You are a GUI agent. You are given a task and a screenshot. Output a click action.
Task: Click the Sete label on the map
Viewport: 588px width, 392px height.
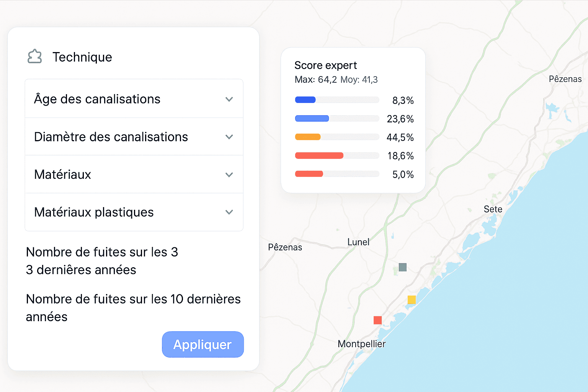click(x=493, y=209)
